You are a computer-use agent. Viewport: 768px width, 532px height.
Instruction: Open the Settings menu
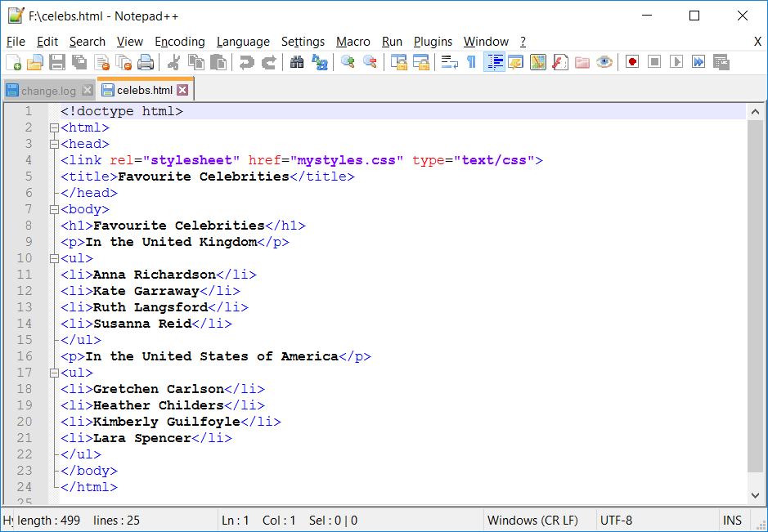(x=303, y=42)
